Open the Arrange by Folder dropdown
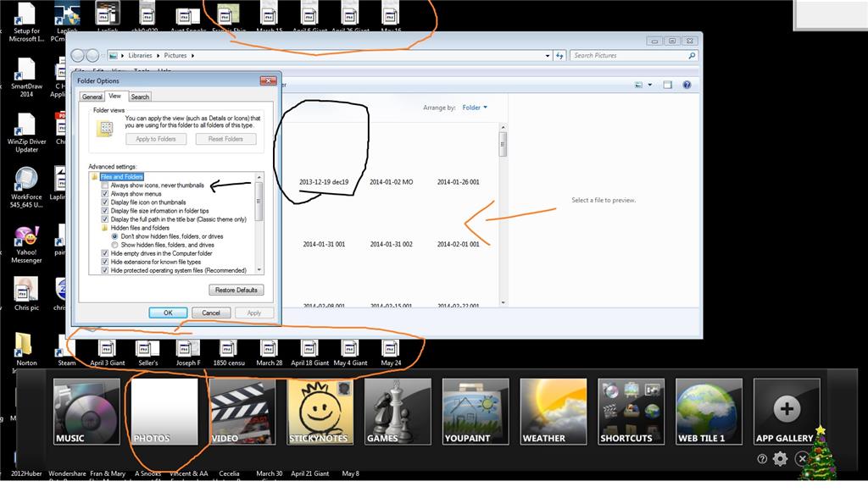This screenshot has height=498, width=868. (x=475, y=108)
